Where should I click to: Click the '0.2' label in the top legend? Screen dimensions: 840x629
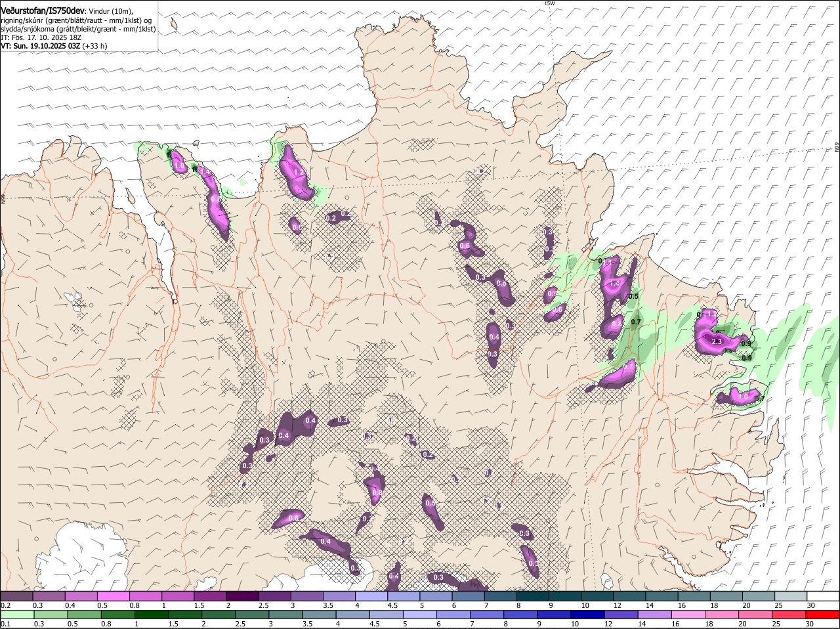coord(5,605)
